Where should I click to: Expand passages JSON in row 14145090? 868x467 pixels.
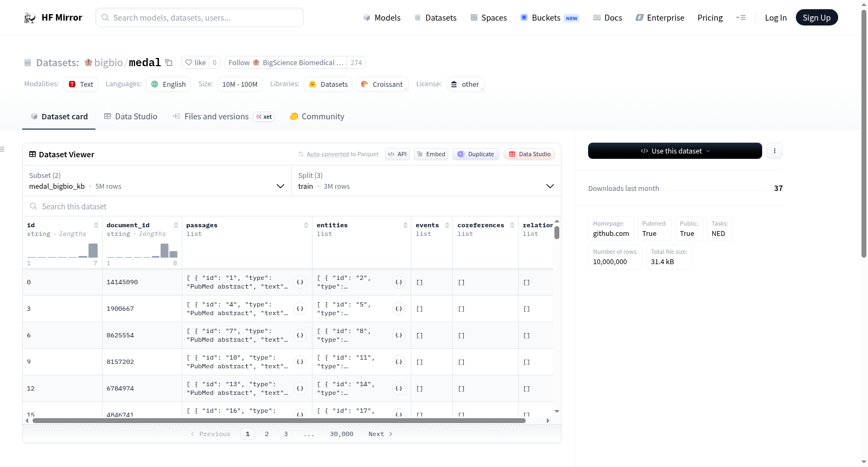(x=300, y=282)
